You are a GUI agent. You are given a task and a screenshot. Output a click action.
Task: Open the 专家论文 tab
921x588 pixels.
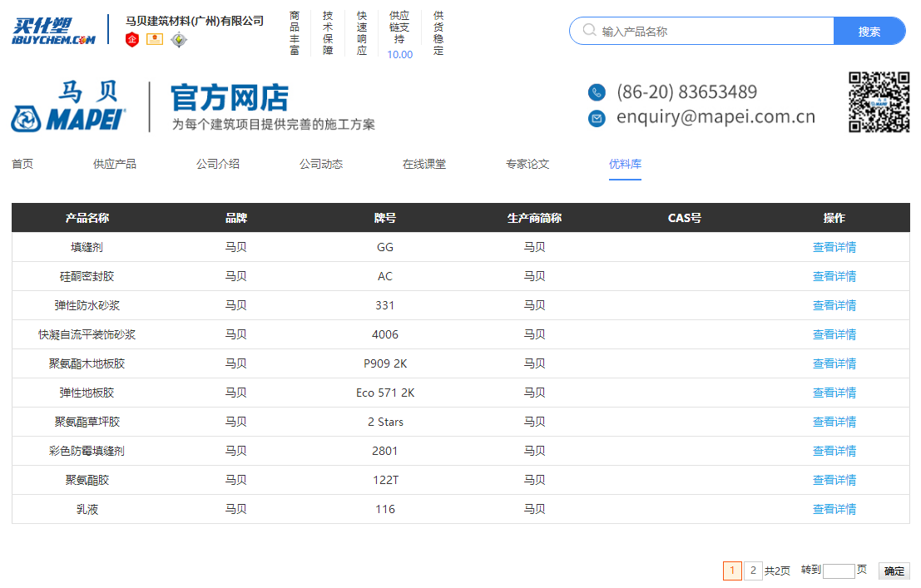[x=527, y=164]
